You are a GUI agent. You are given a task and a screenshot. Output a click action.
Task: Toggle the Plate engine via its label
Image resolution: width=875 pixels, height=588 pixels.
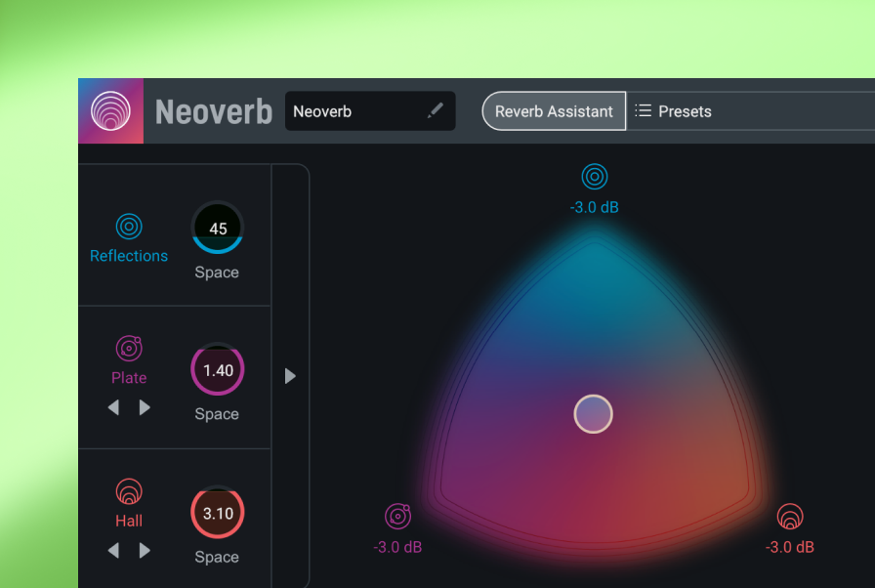129,378
